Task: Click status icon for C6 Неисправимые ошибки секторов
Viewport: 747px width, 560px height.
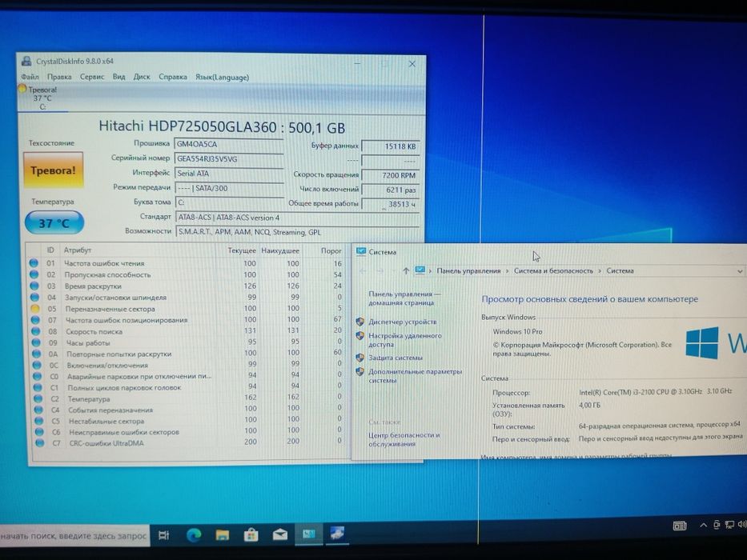Action: point(39,432)
